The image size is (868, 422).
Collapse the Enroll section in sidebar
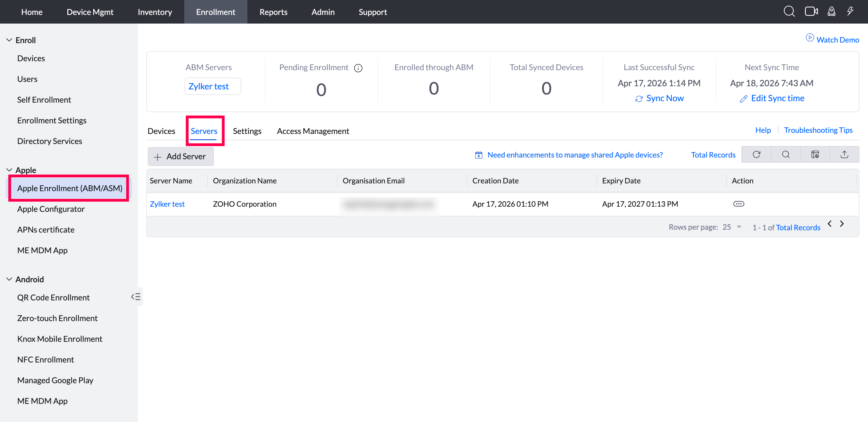coord(9,40)
